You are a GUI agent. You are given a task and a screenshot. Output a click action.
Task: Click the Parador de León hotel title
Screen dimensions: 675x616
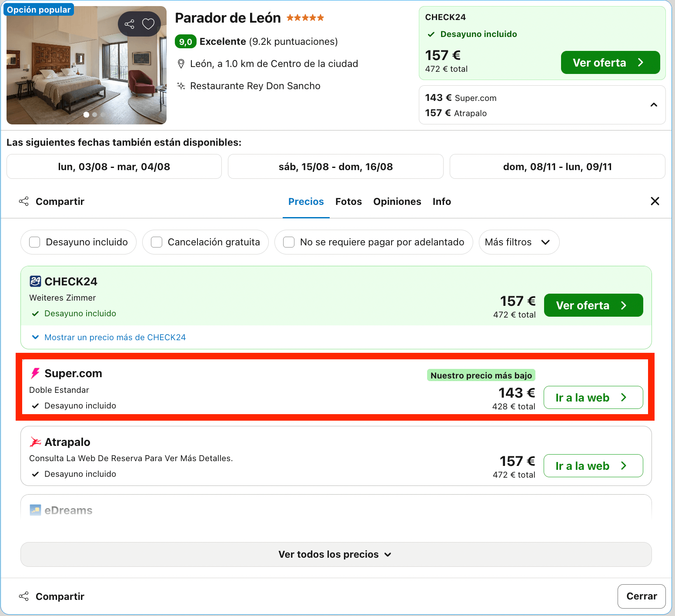(x=227, y=18)
